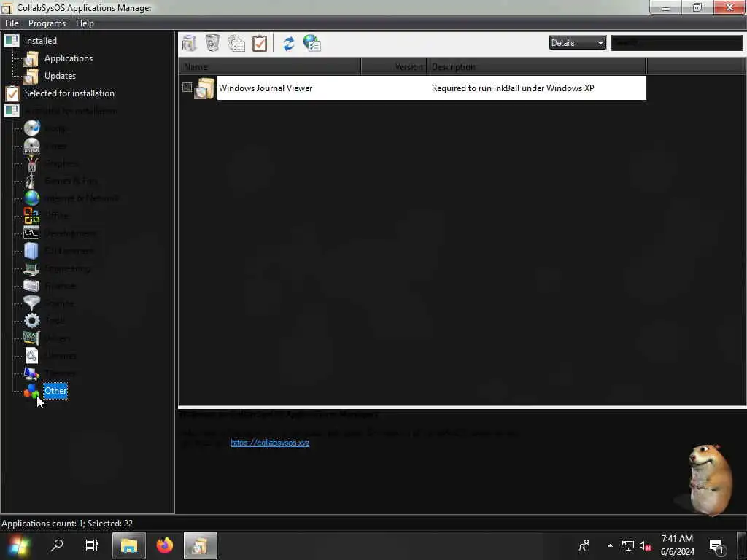The width and height of the screenshot is (747, 560).
Task: Select the Office category icon
Action: coord(32,216)
